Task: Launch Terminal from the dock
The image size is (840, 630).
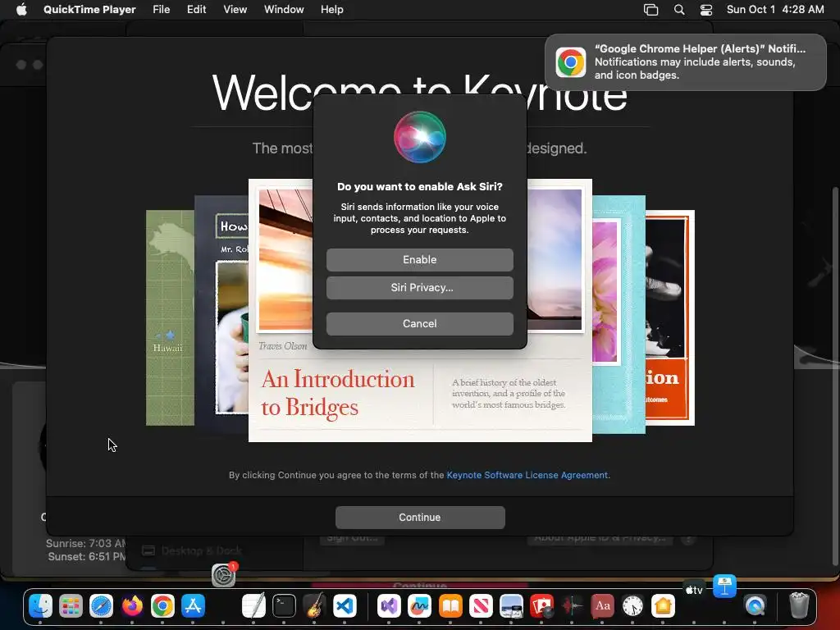Action: [284, 606]
